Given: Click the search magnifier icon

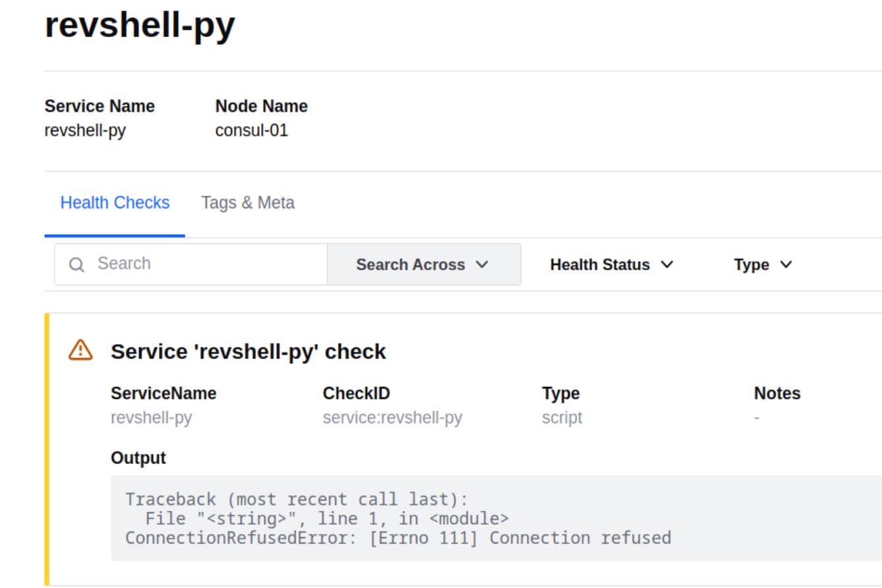Looking at the screenshot, I should click(x=77, y=264).
